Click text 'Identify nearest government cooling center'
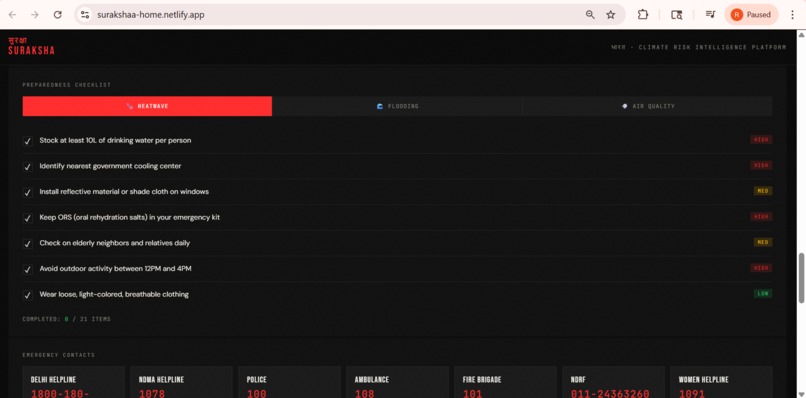The height and width of the screenshot is (398, 806). click(110, 166)
